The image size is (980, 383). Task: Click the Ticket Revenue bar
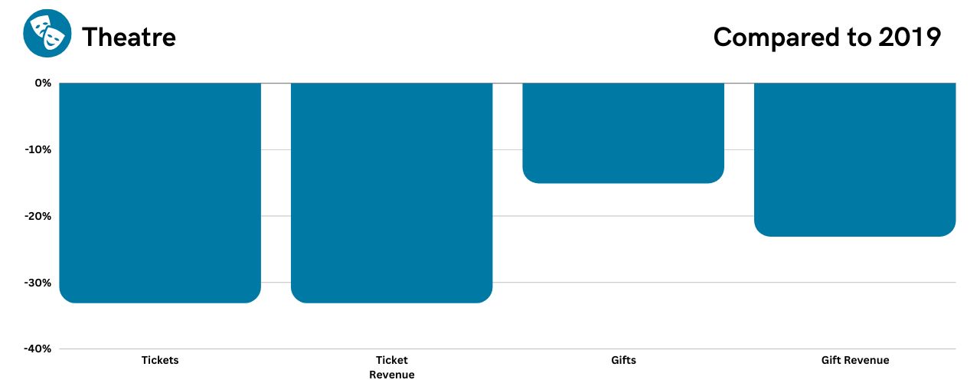(x=391, y=191)
